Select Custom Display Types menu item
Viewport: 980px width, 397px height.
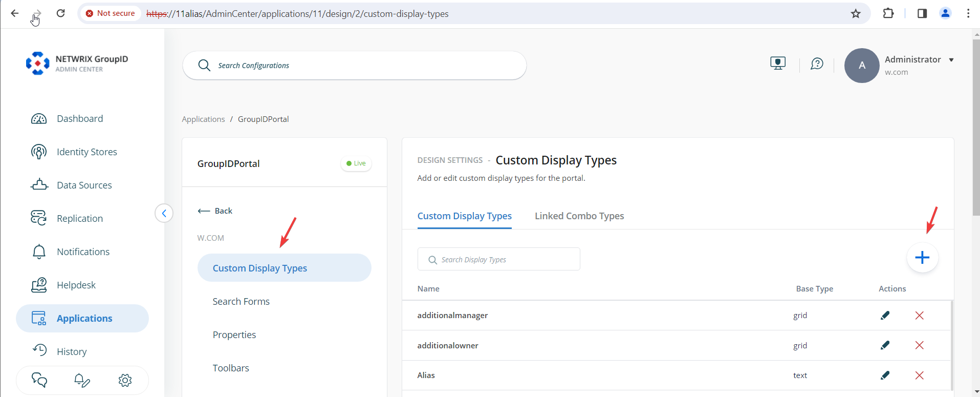(284, 268)
